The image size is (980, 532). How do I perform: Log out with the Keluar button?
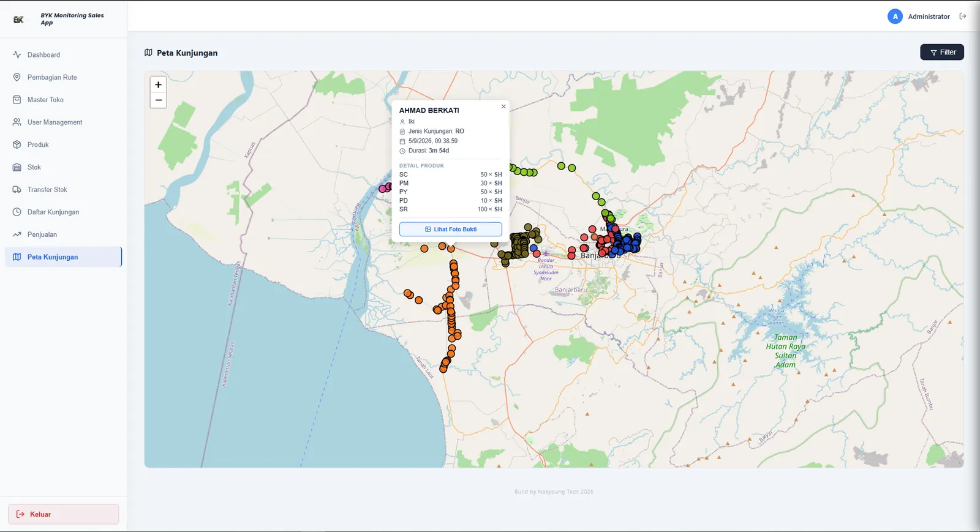64,514
